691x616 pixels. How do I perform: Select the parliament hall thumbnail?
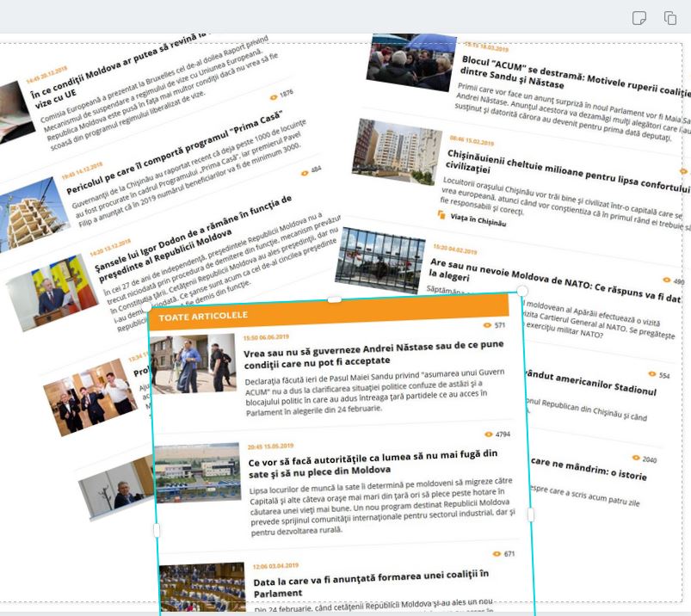tap(202, 587)
